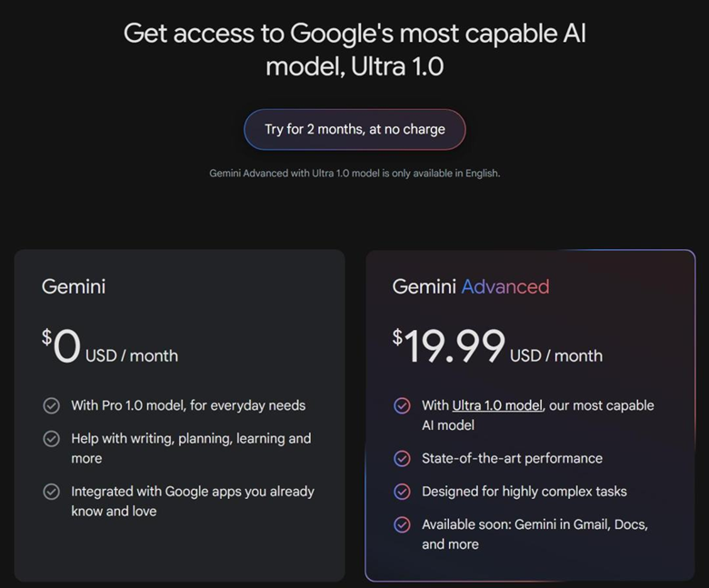Click checkmark icon beside 'Integrated with Google apps'
The height and width of the screenshot is (588, 709).
click(52, 492)
